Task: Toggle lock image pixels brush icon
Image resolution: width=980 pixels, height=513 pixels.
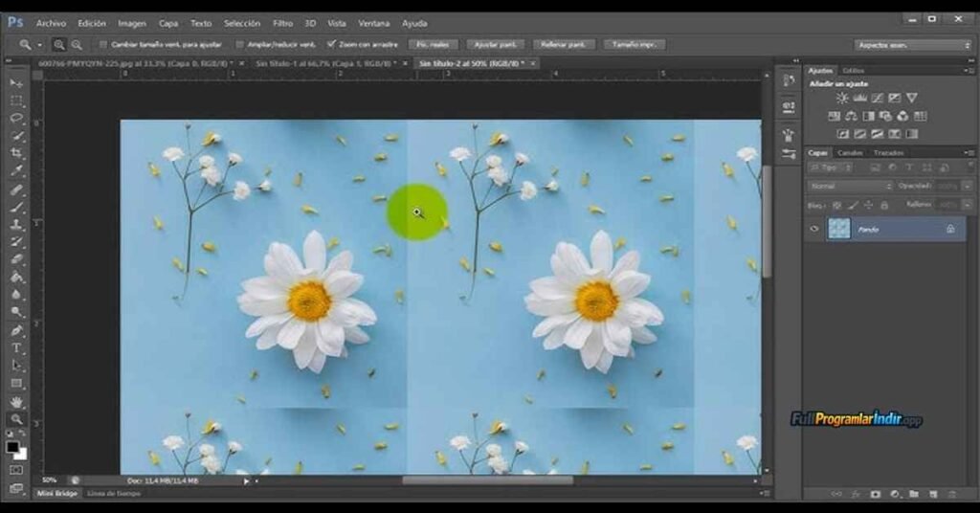Action: pyautogui.click(x=853, y=205)
